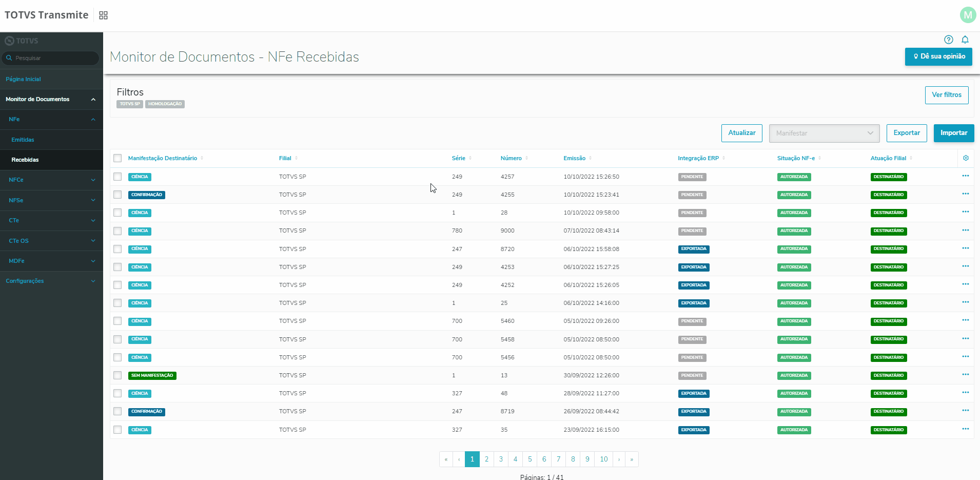Check the row for NFe number 8720
Viewport: 980px width, 480px height.
117,249
